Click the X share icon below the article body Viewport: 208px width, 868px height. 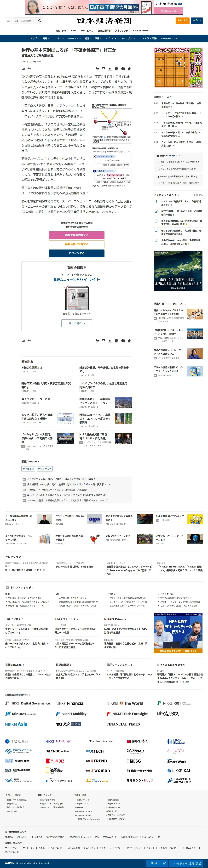coord(117,341)
